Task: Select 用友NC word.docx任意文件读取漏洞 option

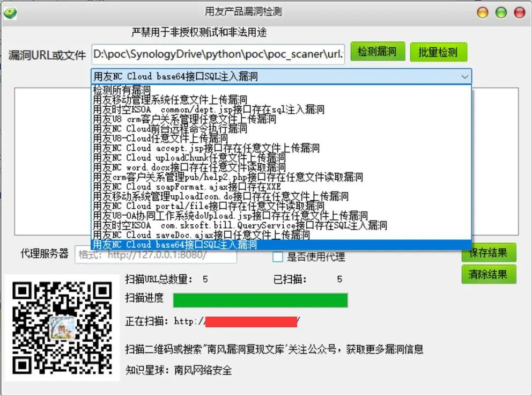Action: pos(281,167)
